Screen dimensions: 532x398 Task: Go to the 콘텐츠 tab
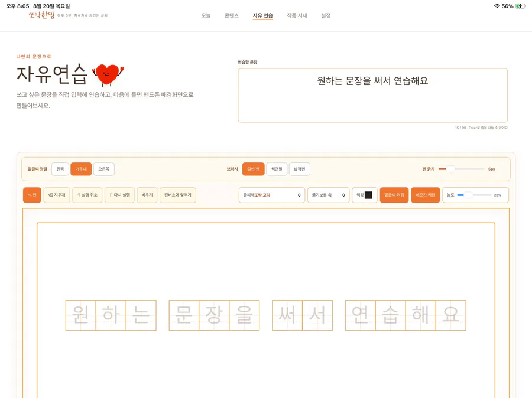pos(231,15)
